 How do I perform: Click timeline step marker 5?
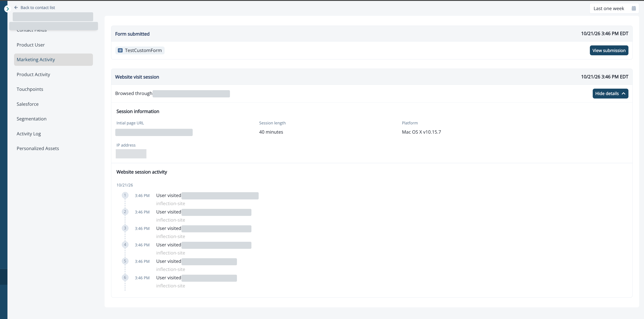click(x=125, y=261)
